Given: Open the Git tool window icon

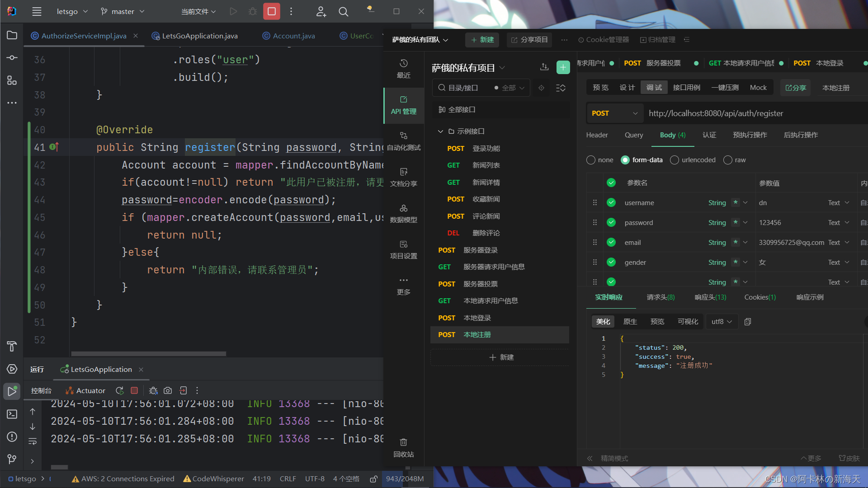Looking at the screenshot, I should pos(12,459).
